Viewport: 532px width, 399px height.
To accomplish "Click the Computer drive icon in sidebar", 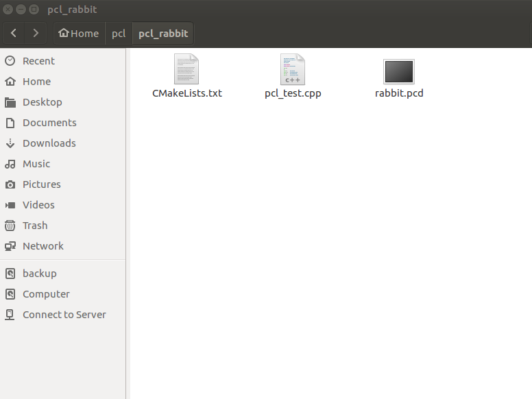I will (x=10, y=294).
